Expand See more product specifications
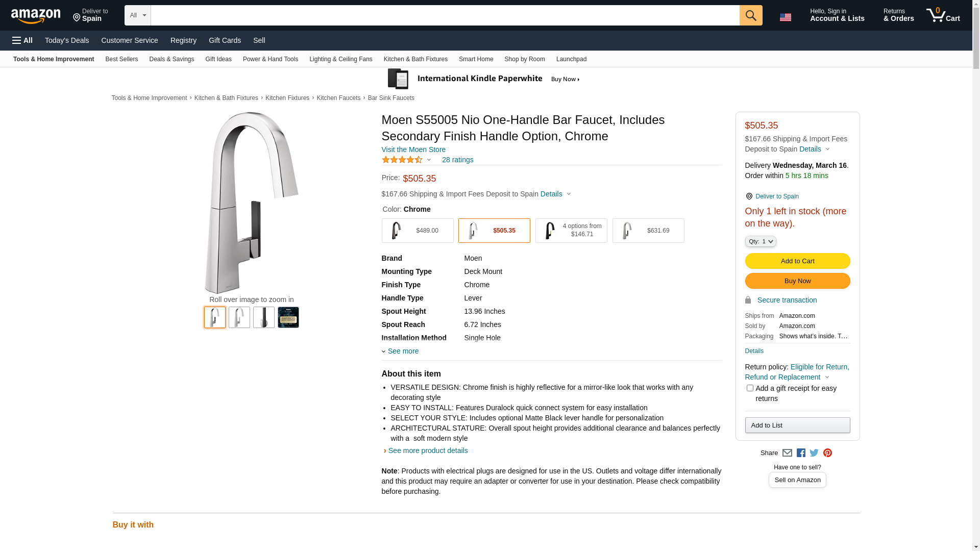This screenshot has height=551, width=980. coord(402,351)
